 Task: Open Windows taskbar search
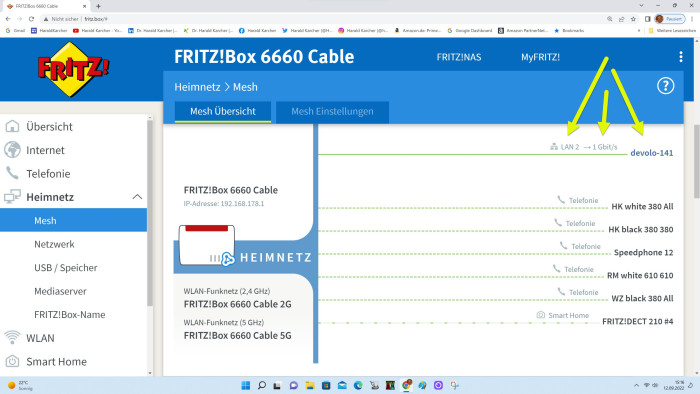pos(262,385)
